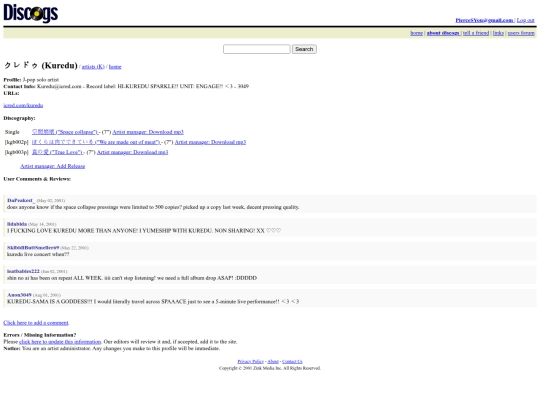The image size is (540, 405).
Task: Open the commenter profile dated May 22, 2001
Action: [x=33, y=248]
